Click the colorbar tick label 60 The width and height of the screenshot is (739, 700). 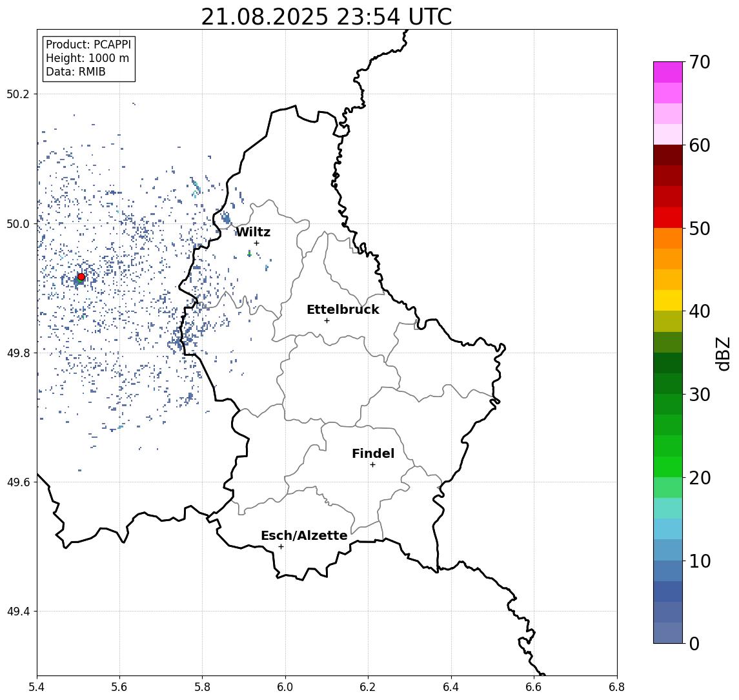pyautogui.click(x=700, y=145)
